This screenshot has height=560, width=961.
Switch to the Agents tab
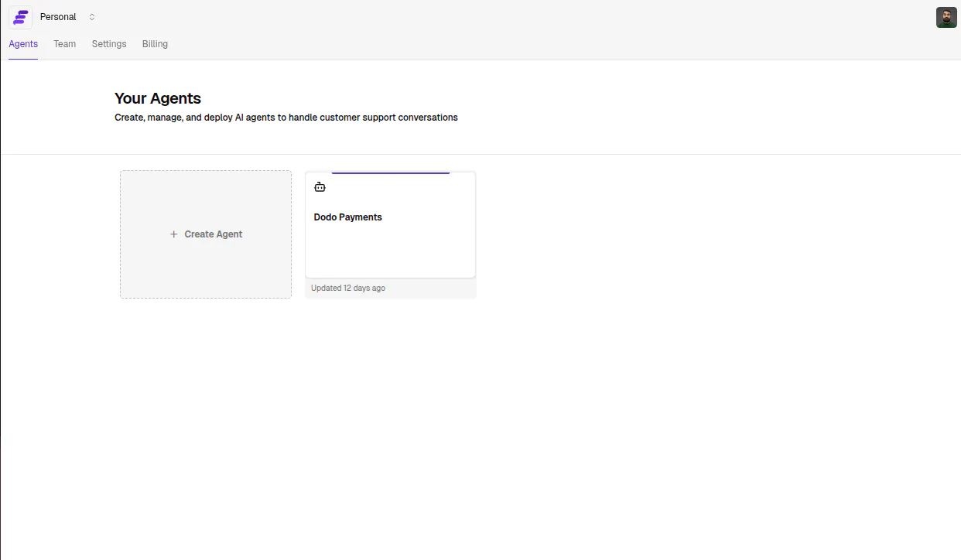23,44
